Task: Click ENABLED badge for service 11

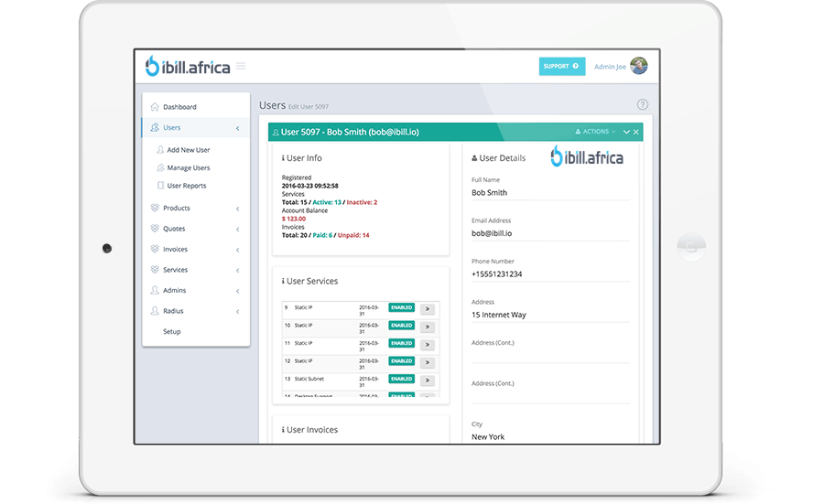Action: [402, 343]
